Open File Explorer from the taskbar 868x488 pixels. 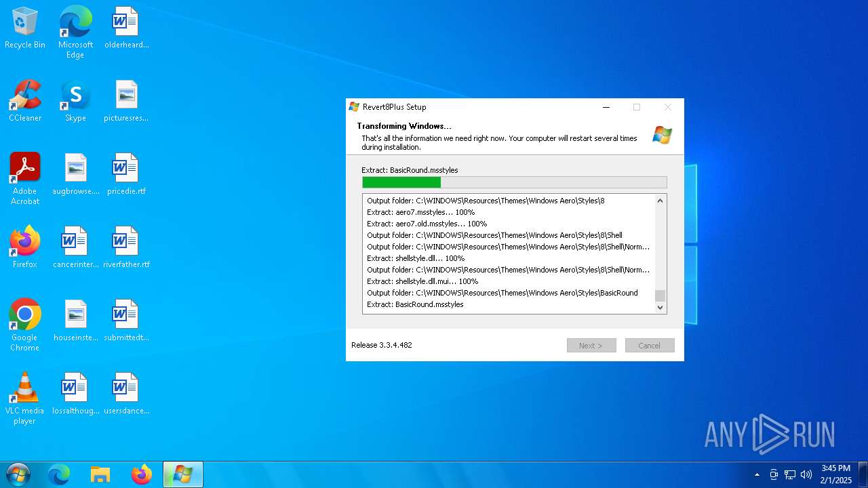pyautogui.click(x=100, y=474)
